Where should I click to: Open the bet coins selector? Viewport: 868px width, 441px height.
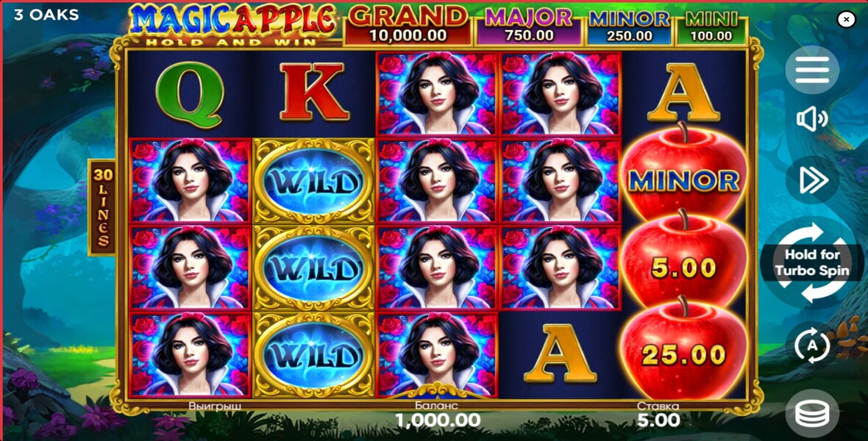coord(812,413)
